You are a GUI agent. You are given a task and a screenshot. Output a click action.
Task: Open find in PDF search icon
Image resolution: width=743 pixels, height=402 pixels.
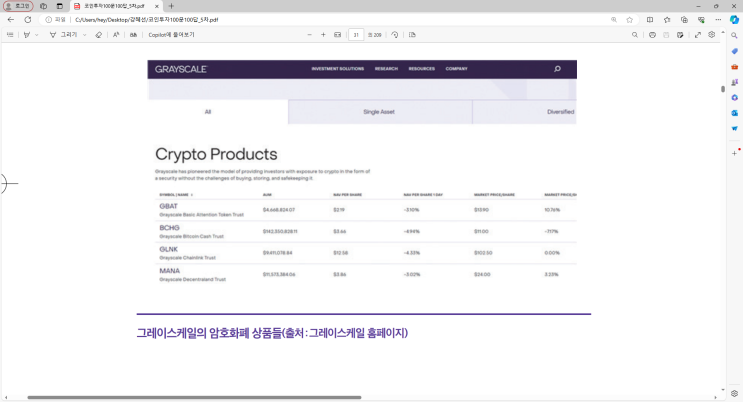pos(635,35)
